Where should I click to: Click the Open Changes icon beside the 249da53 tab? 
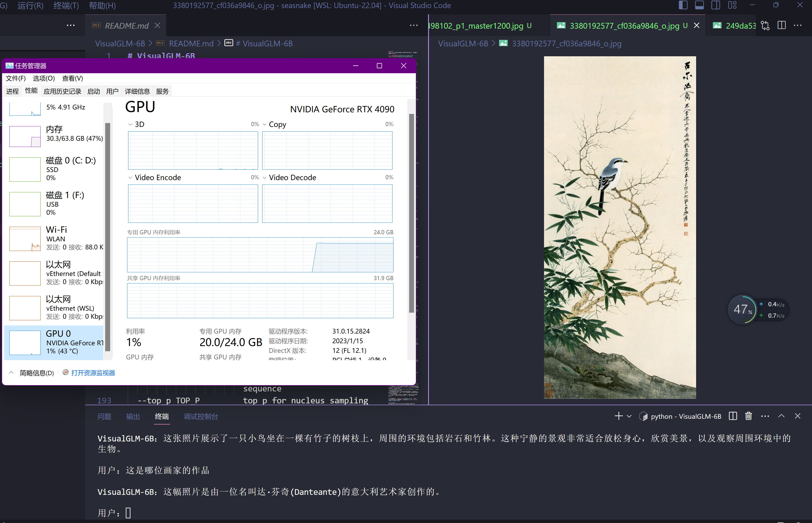765,25
